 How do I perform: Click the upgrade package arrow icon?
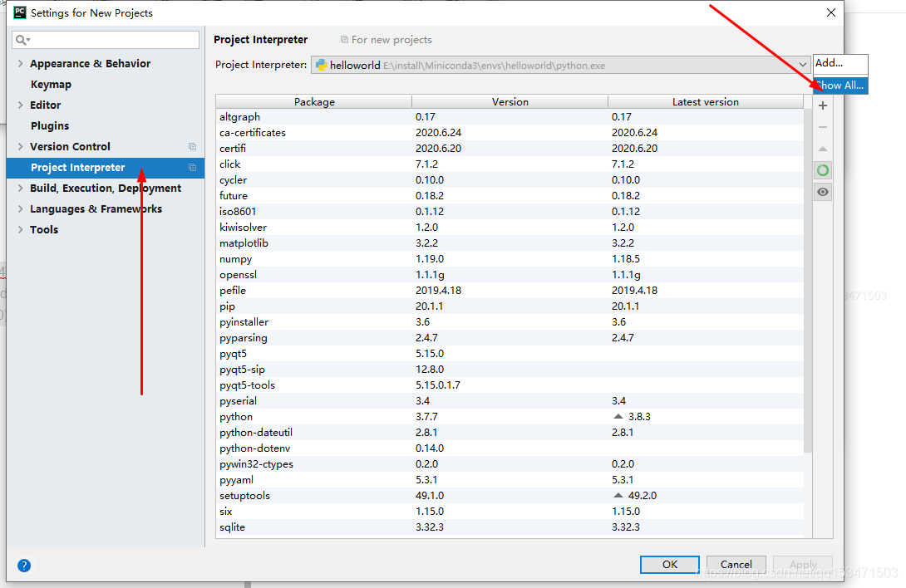[x=823, y=149]
